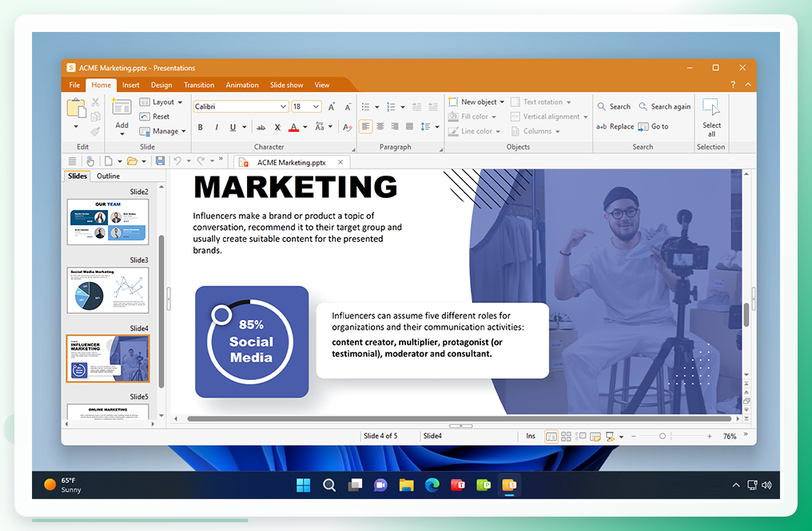
Task: Click the new document icon in quick toolbar
Action: click(x=108, y=161)
